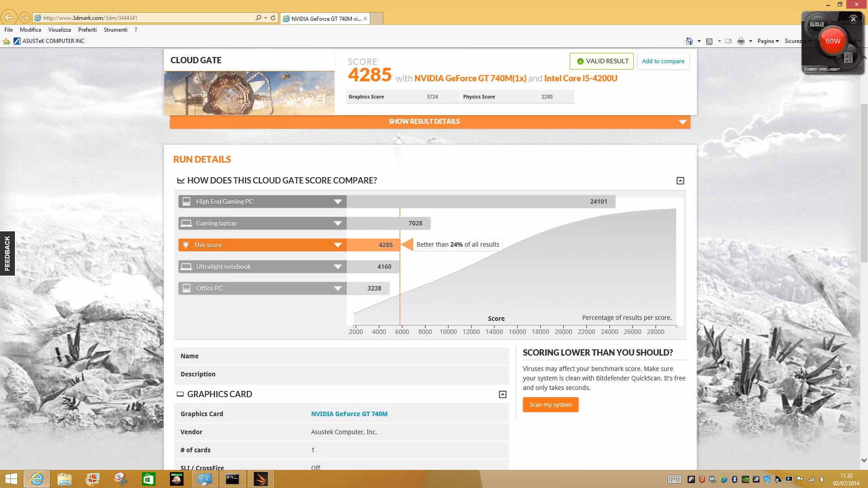
Task: Refresh the page with the reload icon
Action: pos(273,18)
